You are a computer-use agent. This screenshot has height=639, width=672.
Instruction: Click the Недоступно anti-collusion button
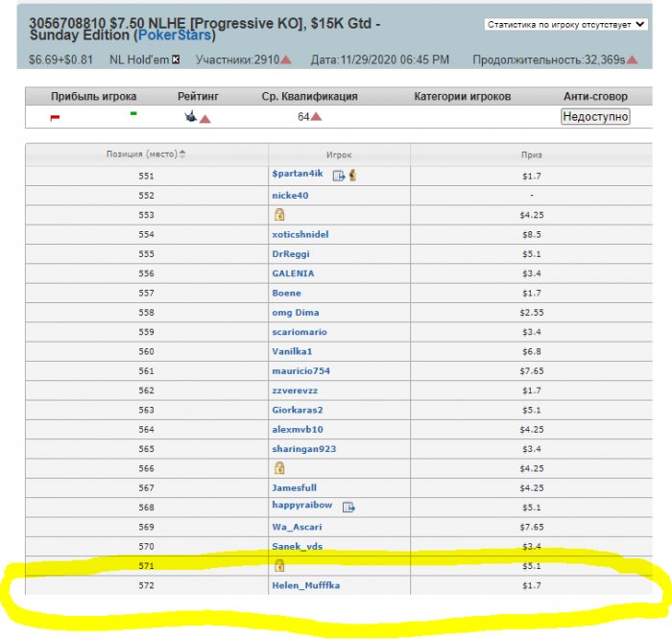click(x=595, y=116)
